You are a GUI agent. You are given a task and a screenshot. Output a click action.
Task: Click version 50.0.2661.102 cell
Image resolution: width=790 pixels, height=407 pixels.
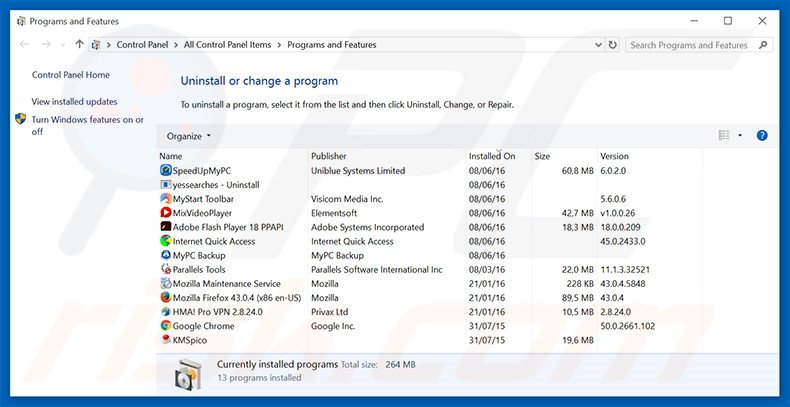pyautogui.click(x=628, y=325)
